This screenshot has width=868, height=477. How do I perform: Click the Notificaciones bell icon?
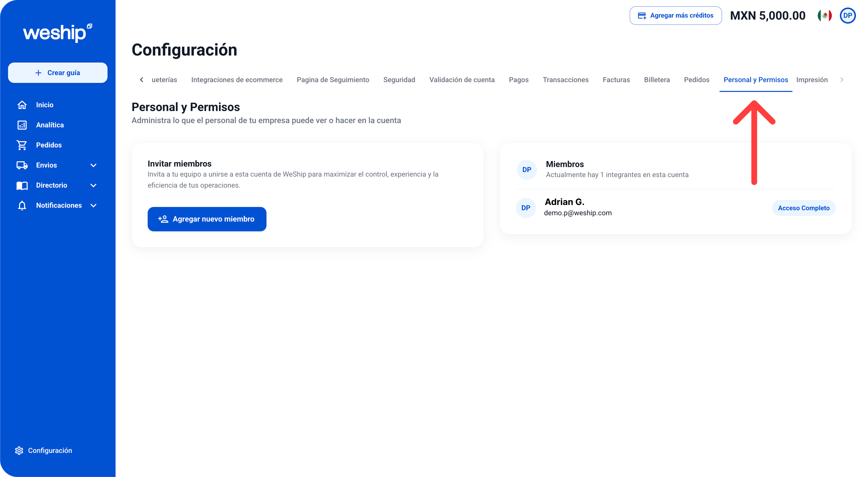tap(22, 205)
